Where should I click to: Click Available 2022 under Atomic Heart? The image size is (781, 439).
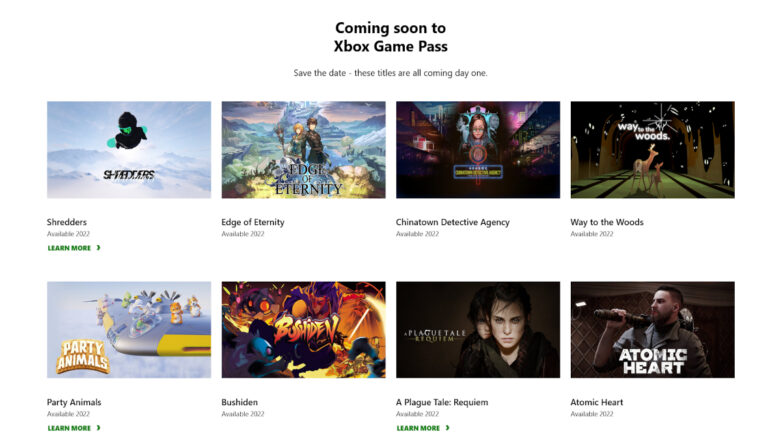592,414
